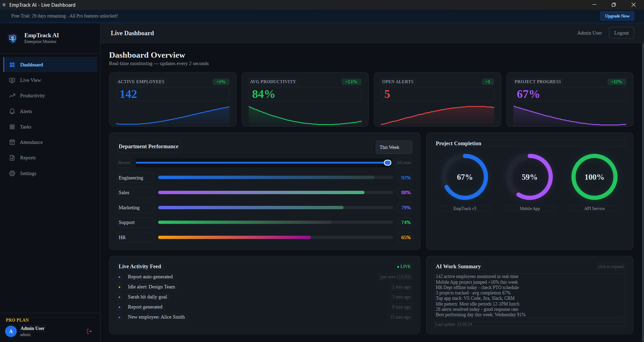Click the EmpTrack AI shield logo icon
The image size is (644, 342).
[x=12, y=38]
